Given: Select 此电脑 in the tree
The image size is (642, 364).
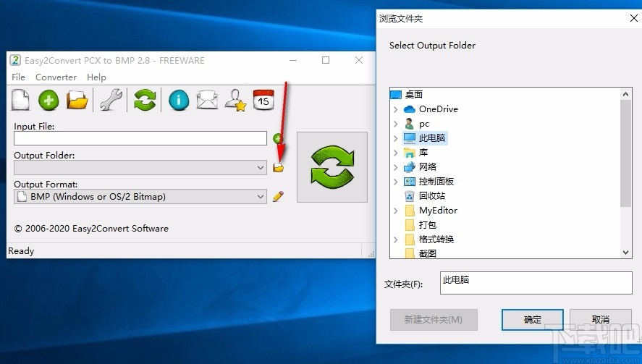Looking at the screenshot, I should (431, 138).
